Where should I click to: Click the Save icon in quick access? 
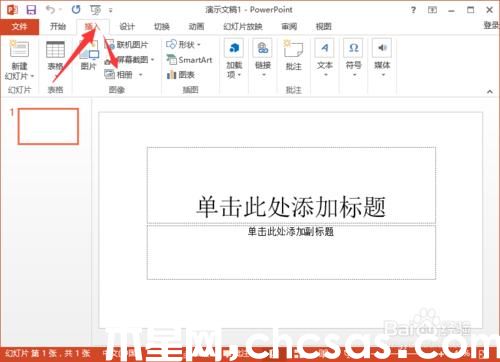coord(31,10)
